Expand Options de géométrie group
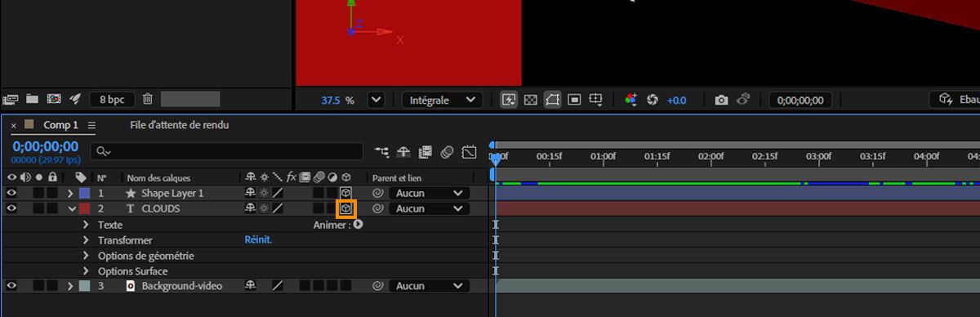 point(86,256)
